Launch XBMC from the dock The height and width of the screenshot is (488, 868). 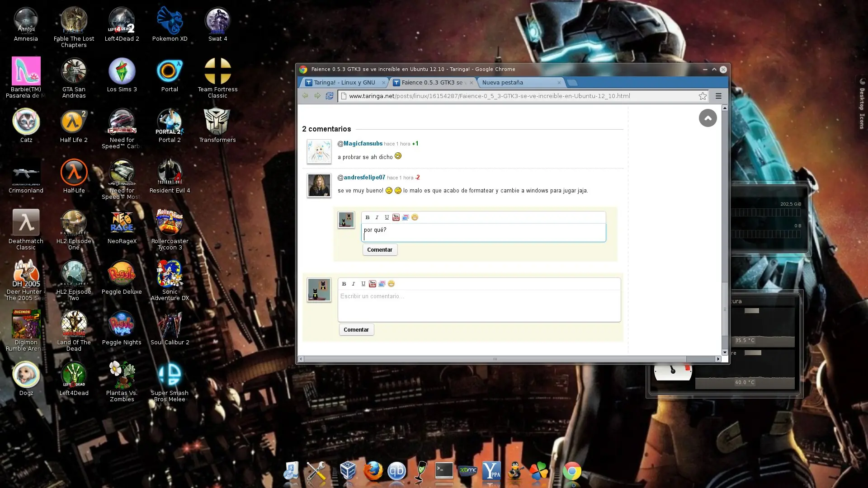point(468,471)
